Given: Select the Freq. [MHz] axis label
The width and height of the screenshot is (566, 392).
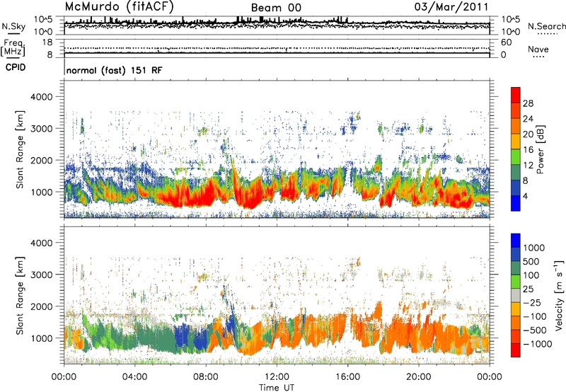Looking at the screenshot, I should pos(13,48).
